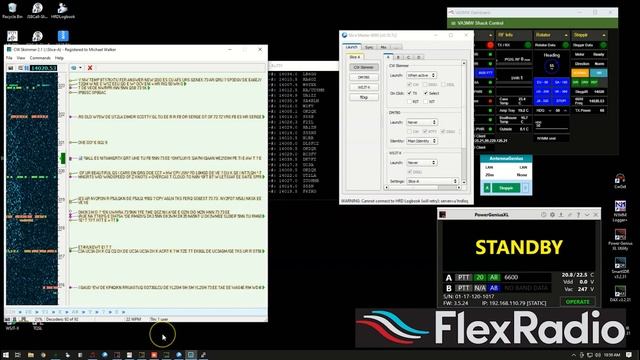Open the Windows Start menu
This screenshot has height=360, width=640.
6,355
